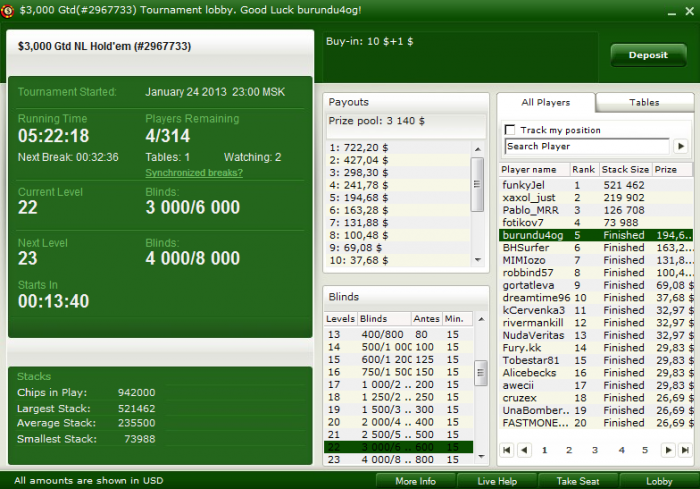Click the poker chip icon in title bar
The height and width of the screenshot is (489, 700).
[7, 11]
